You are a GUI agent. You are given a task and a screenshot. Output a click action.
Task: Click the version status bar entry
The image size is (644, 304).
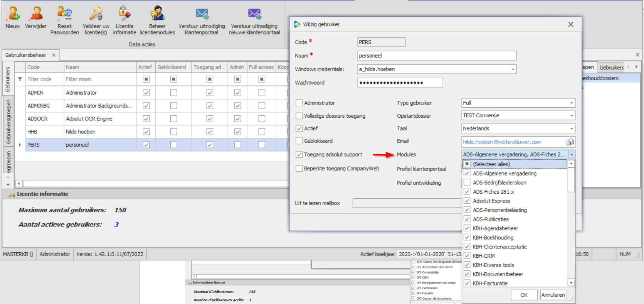110,254
